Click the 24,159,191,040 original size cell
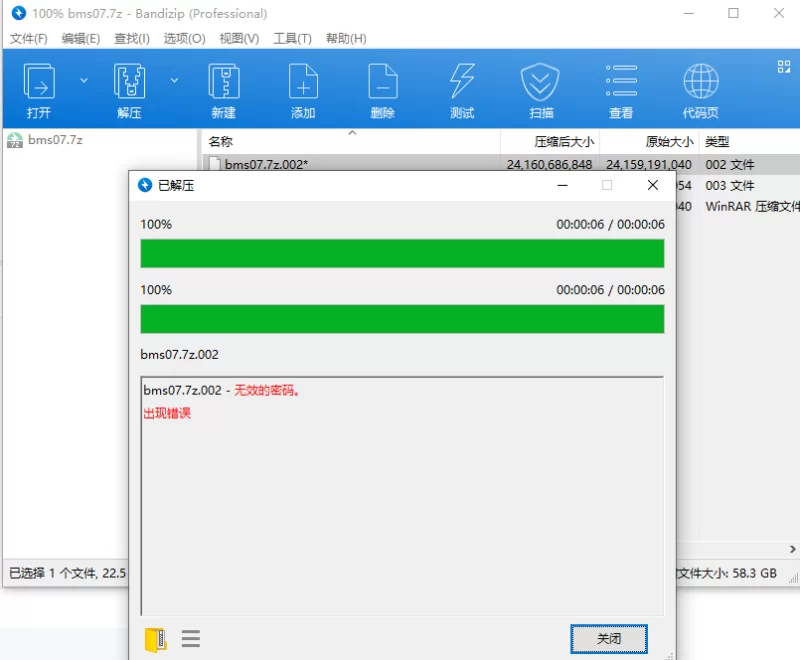The image size is (800, 660). [649, 165]
